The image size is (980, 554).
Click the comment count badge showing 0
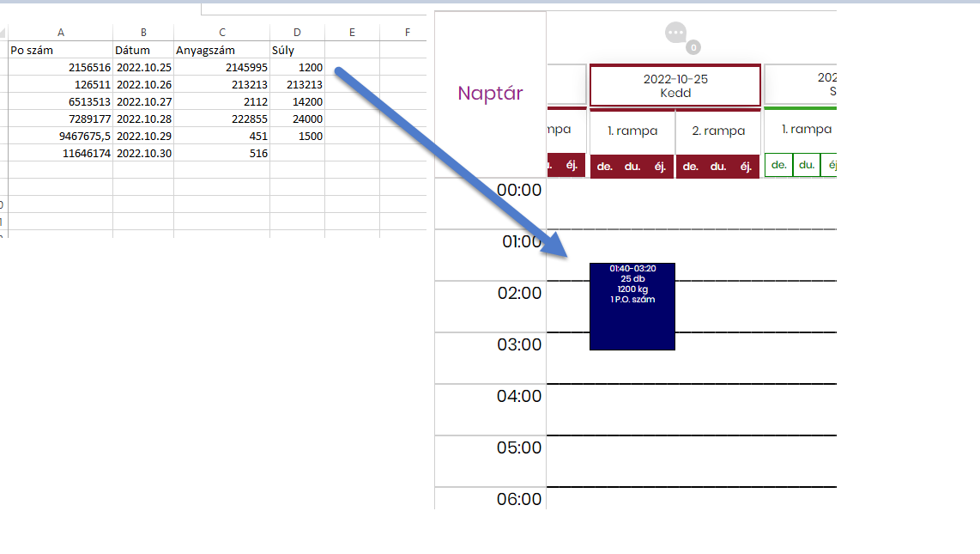click(693, 47)
